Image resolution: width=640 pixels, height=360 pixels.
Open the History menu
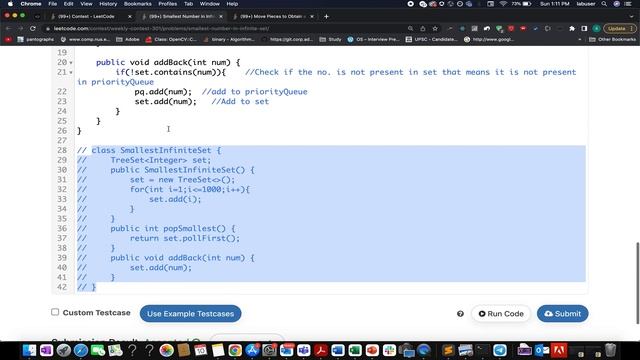click(108, 4)
